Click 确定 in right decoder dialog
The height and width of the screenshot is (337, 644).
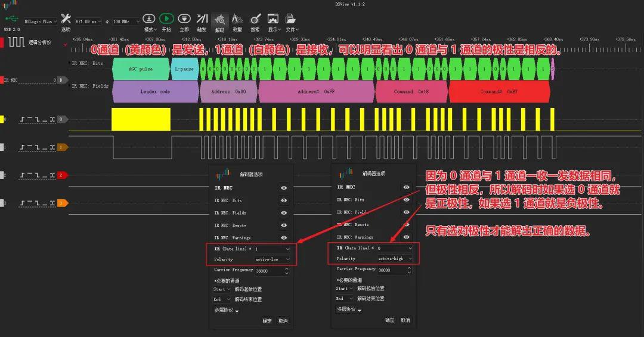(389, 320)
